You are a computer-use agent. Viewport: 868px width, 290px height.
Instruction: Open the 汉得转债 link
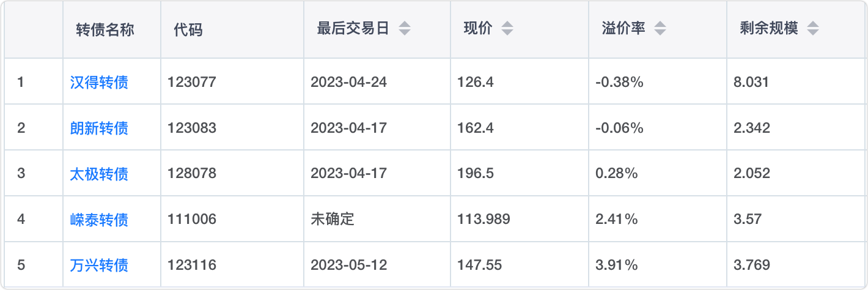99,82
